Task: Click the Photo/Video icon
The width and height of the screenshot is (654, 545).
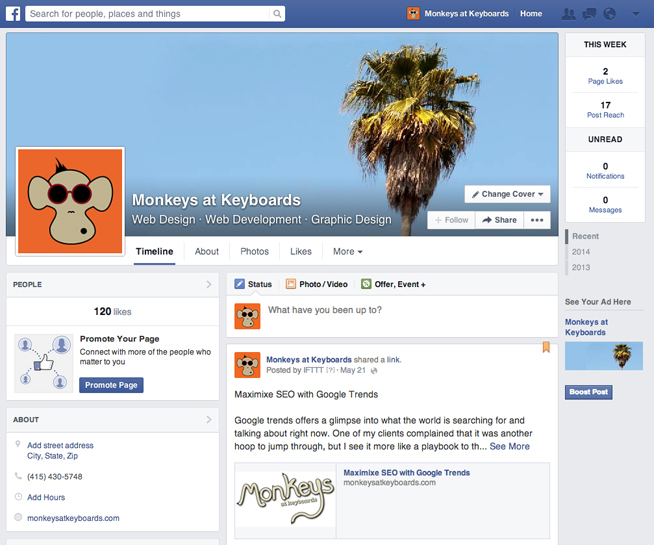Action: pyautogui.click(x=291, y=284)
